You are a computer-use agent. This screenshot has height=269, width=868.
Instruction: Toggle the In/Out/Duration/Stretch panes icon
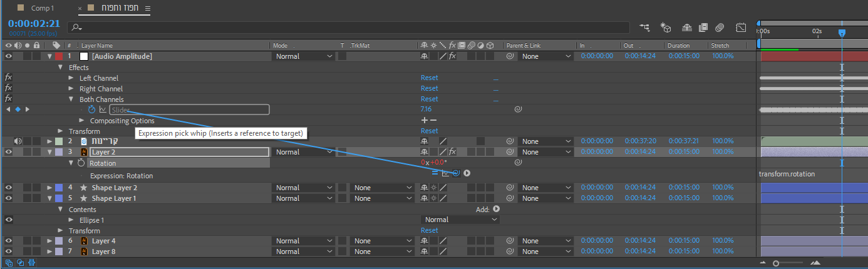click(x=31, y=263)
